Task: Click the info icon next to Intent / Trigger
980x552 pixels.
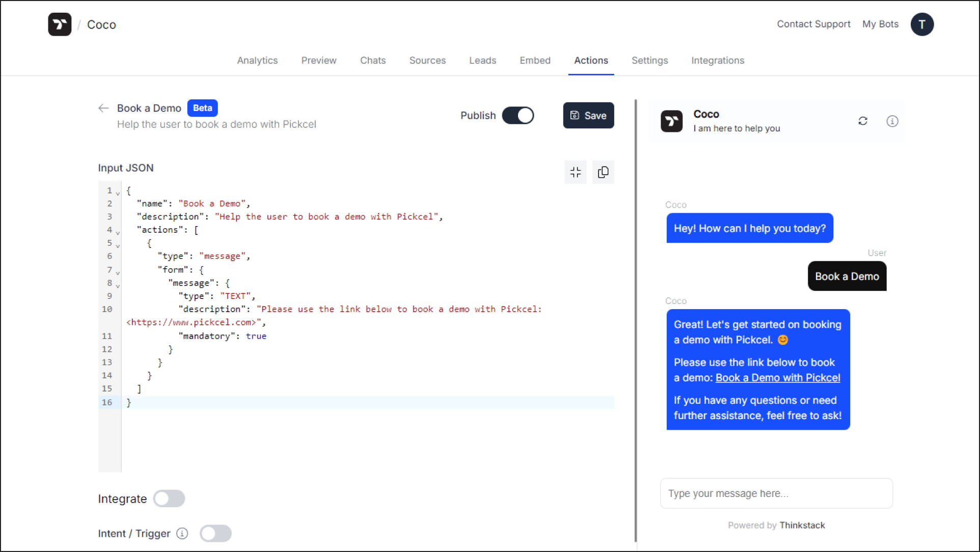Action: point(182,533)
